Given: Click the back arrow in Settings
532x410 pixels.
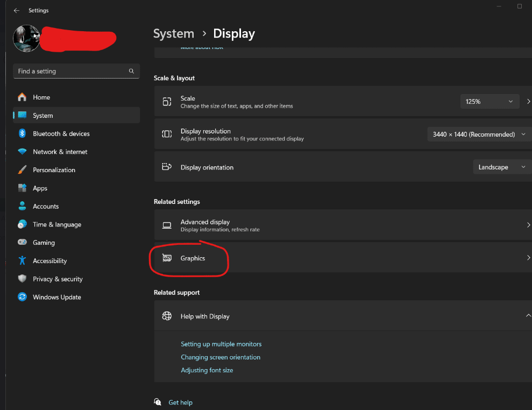Looking at the screenshot, I should [x=17, y=11].
